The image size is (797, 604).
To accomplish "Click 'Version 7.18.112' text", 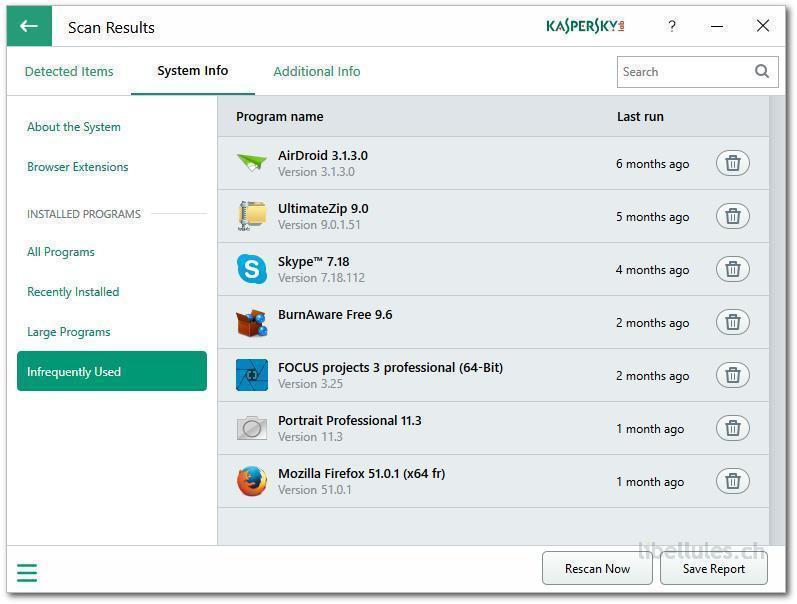I will click(321, 278).
